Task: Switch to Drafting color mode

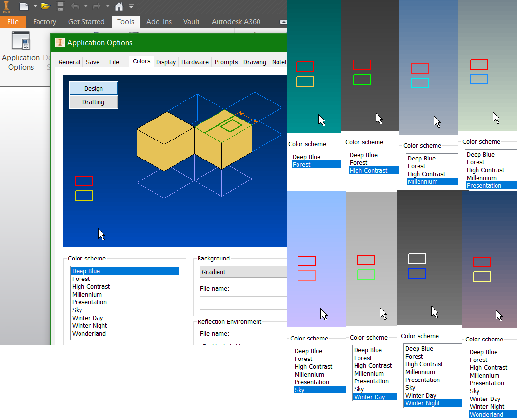Action: coord(93,102)
